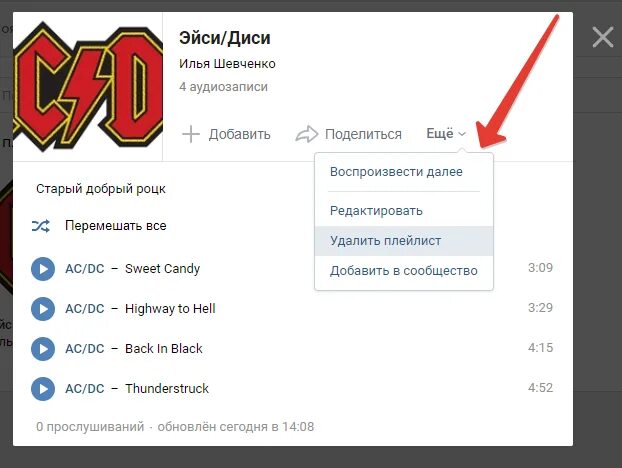Start playing Back In Black

coord(43,349)
